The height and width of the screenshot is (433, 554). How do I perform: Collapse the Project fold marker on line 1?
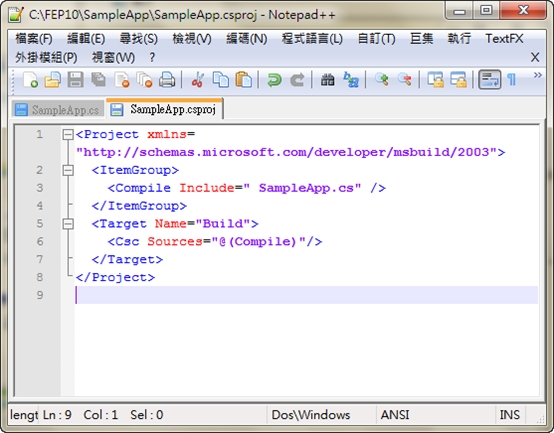67,135
